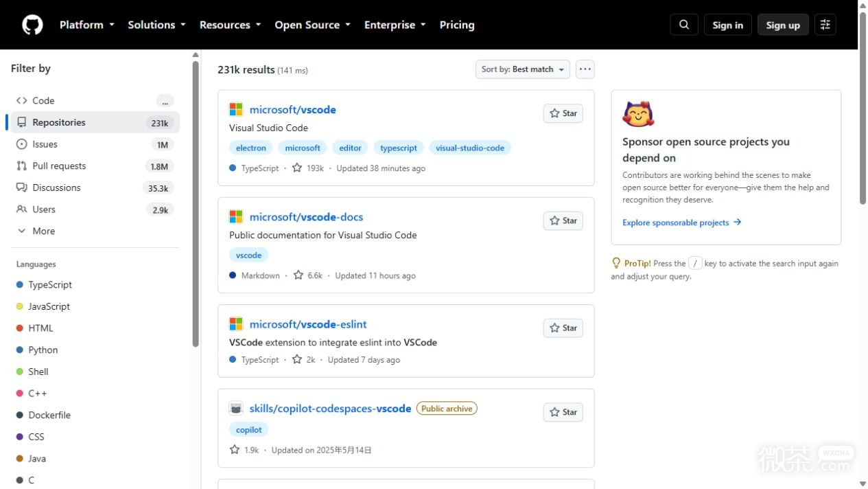Click the Microsoft logo beside microsoft/vscode
This screenshot has width=868, height=489.
tap(236, 110)
